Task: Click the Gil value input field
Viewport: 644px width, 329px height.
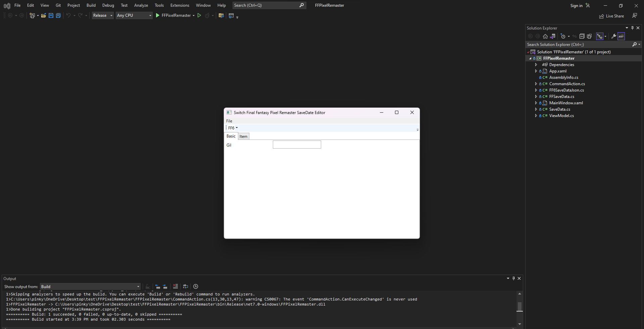Action: click(x=297, y=145)
